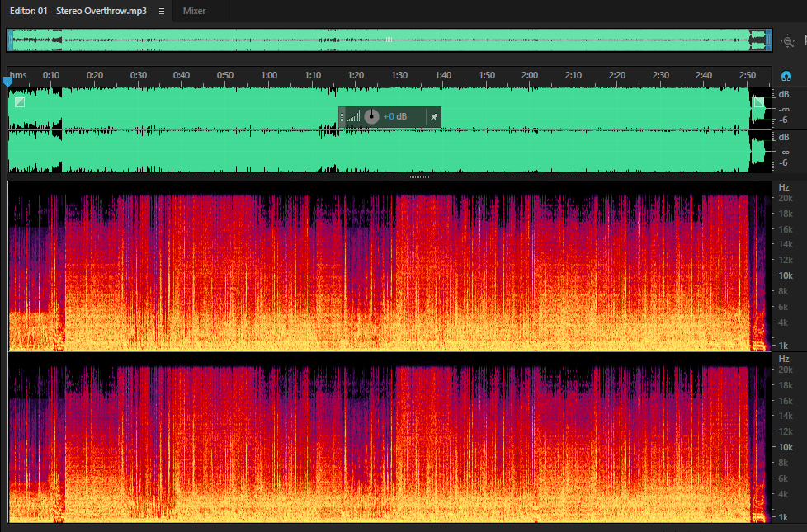Viewport: 807px width, 532px height.
Task: Click the top channel dB scale label
Action: (x=784, y=94)
